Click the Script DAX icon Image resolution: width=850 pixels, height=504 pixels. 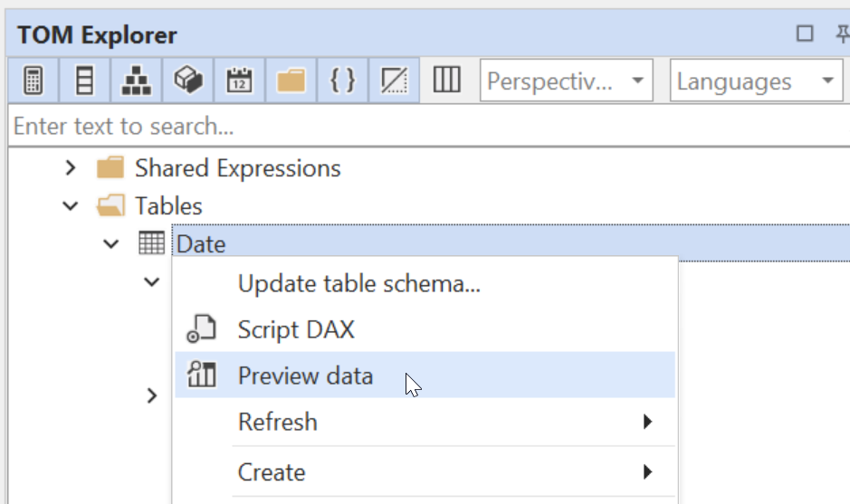pyautogui.click(x=201, y=329)
